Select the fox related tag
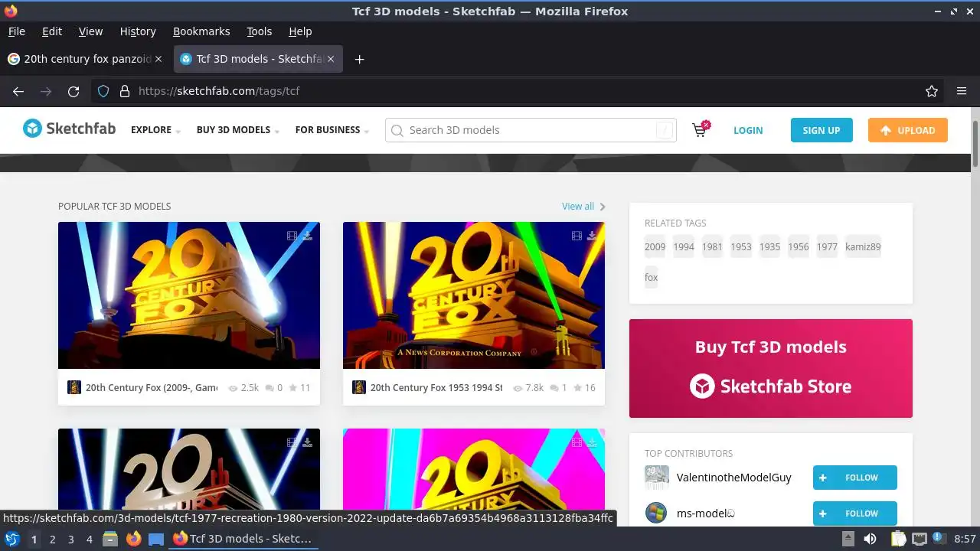The image size is (980, 551). pos(652,277)
